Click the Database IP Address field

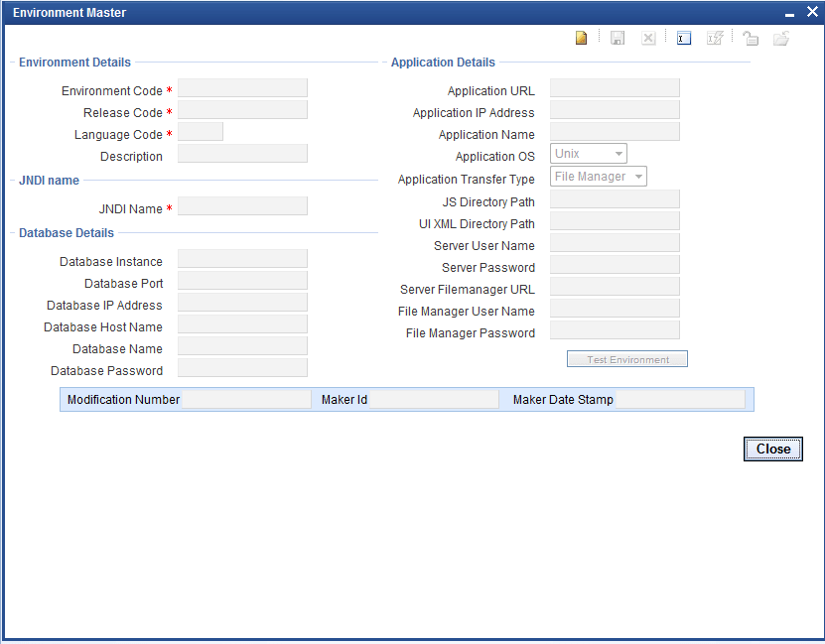(x=242, y=303)
